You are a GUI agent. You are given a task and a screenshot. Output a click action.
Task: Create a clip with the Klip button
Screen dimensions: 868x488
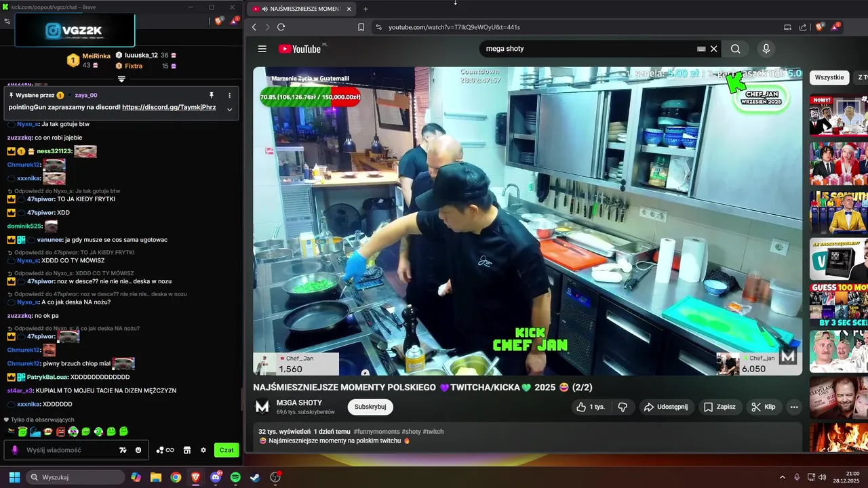(x=764, y=407)
